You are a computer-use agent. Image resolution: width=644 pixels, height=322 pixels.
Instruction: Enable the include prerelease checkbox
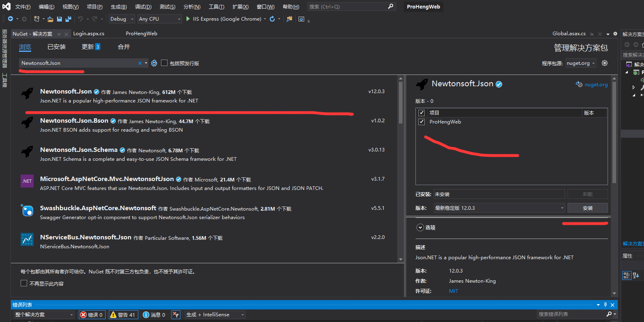pyautogui.click(x=164, y=63)
